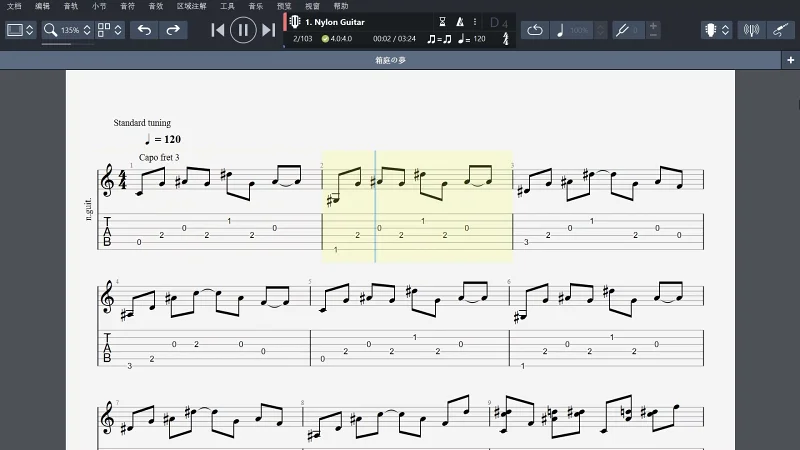This screenshot has height=450, width=800.
Task: Click the tempo quarter note = 120 display
Action: pos(472,39)
